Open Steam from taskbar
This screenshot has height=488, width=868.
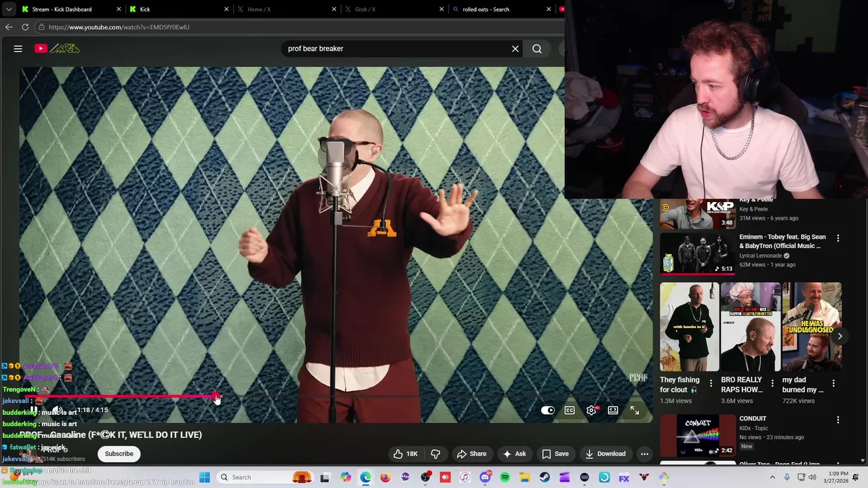click(545, 477)
